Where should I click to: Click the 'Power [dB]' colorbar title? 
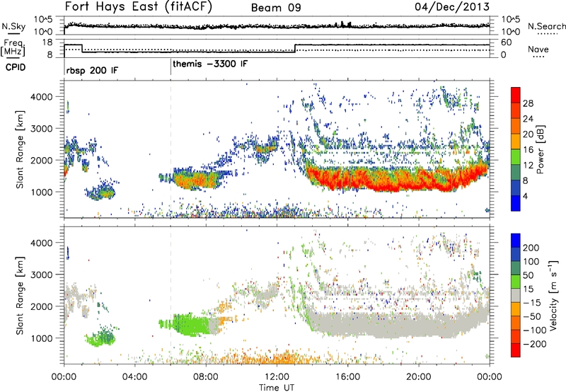coord(540,149)
